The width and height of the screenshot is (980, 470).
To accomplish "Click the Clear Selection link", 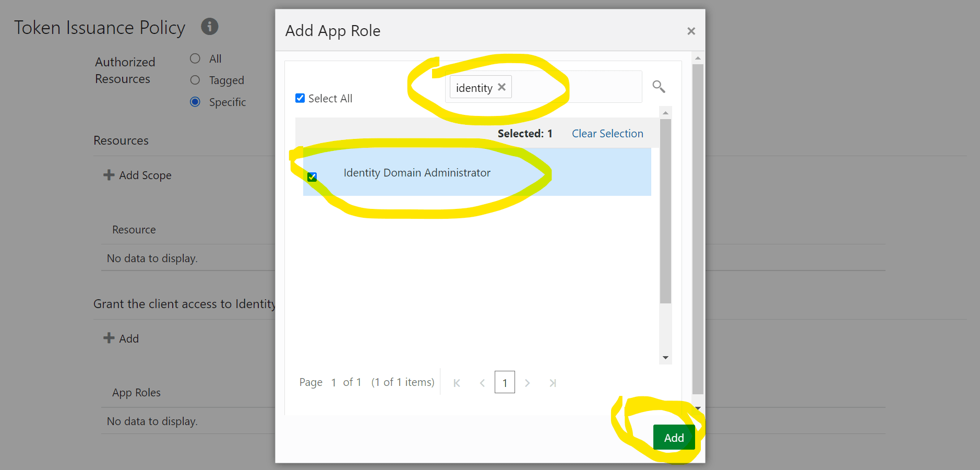I will [607, 134].
